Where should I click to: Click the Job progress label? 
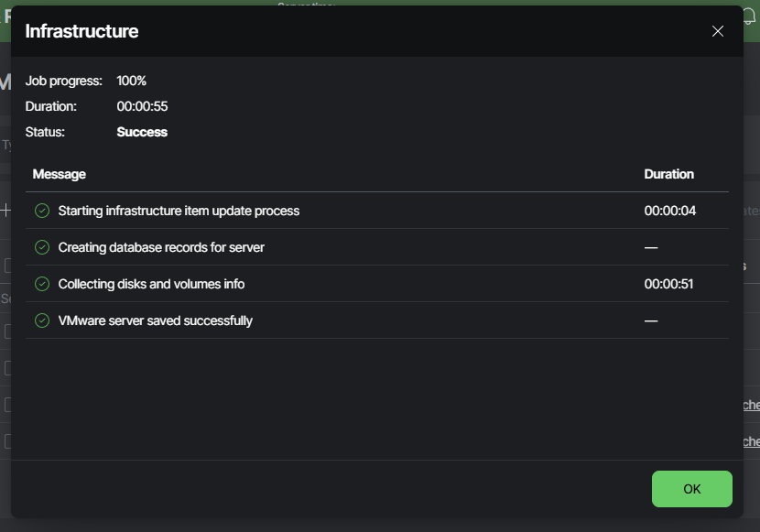tap(63, 81)
